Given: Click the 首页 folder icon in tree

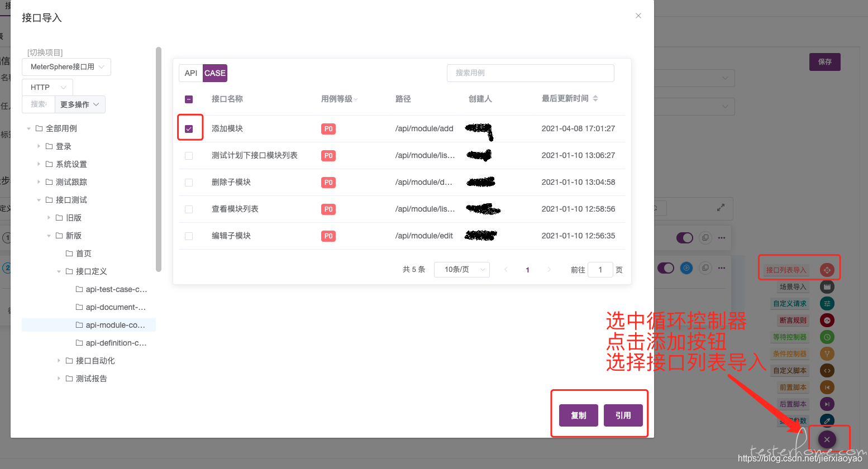Looking at the screenshot, I should coord(69,253).
